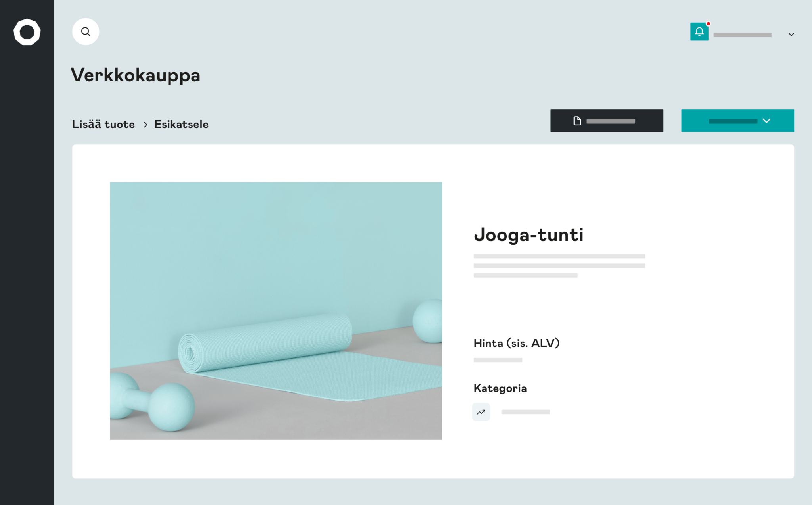Viewport: 812px width, 505px height.
Task: Click the price placeholder under Hinta (sis. ALV)
Action: tap(498, 359)
